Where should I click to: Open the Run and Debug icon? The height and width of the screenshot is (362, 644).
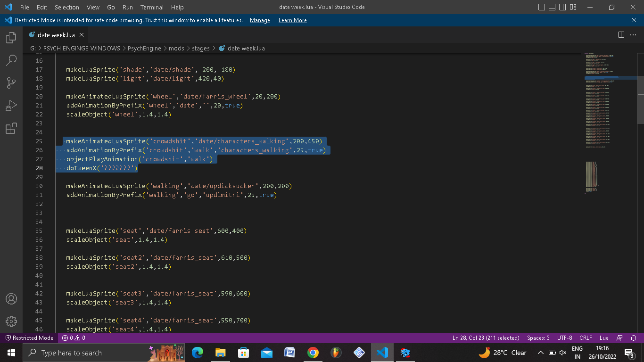(11, 106)
